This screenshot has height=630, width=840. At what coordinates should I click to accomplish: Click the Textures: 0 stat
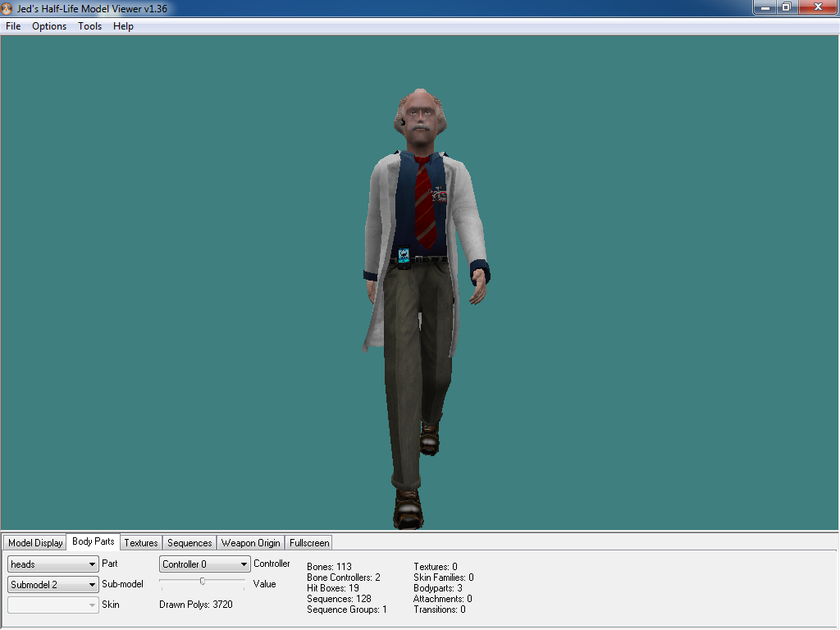tap(435, 566)
